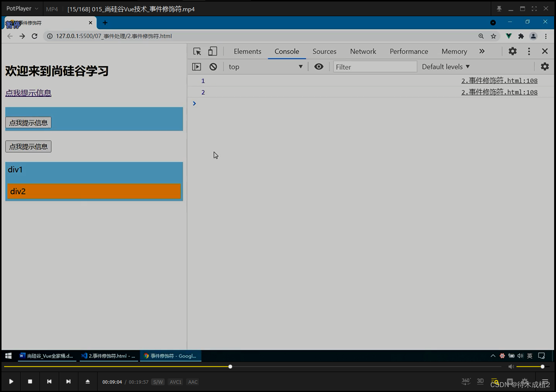Switch to the Elements tab

[247, 51]
